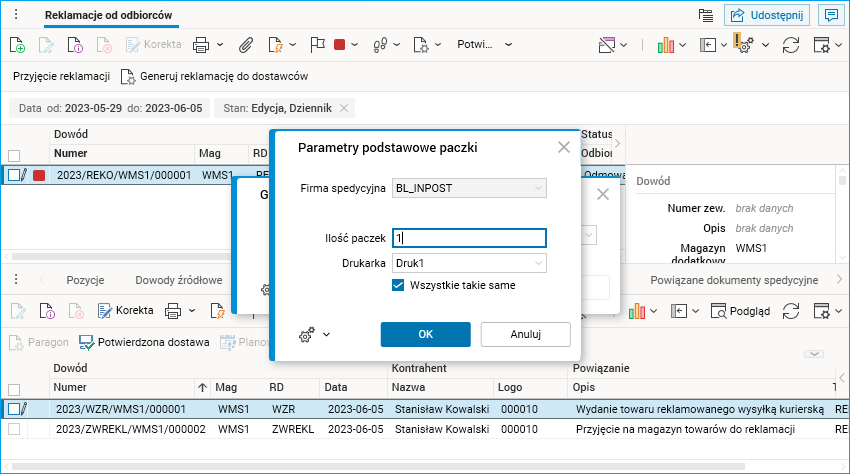This screenshot has height=474, width=850.
Task: Open the Firma spedycyjna dropdown
Action: [x=539, y=188]
